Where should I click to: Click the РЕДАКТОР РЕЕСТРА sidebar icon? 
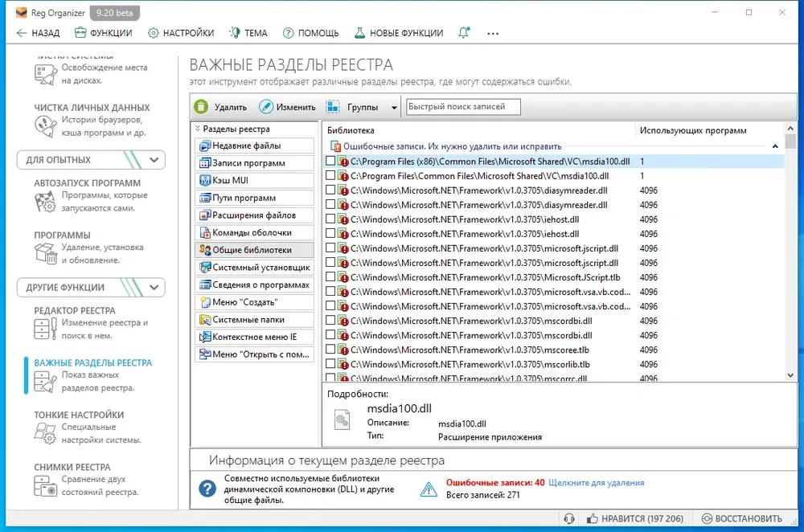pos(45,329)
